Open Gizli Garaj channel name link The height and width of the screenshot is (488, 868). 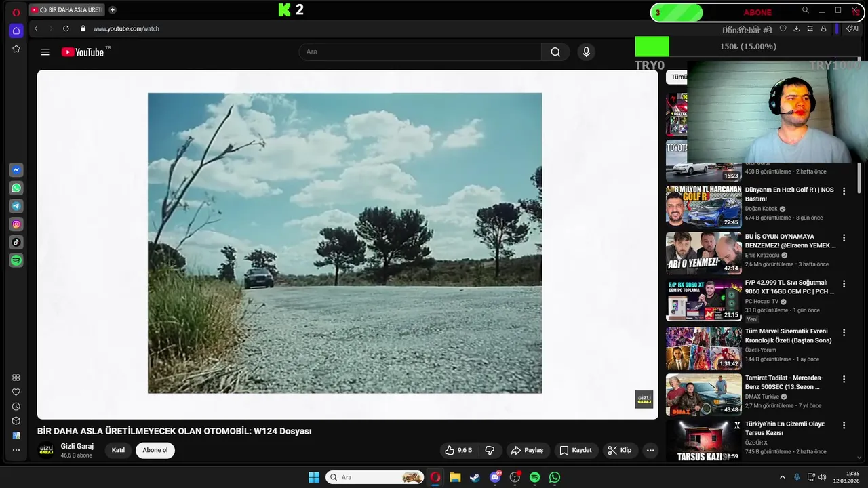click(x=77, y=446)
